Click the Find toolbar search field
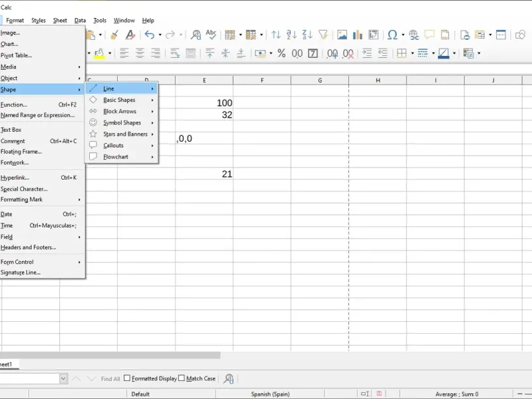 [30, 378]
